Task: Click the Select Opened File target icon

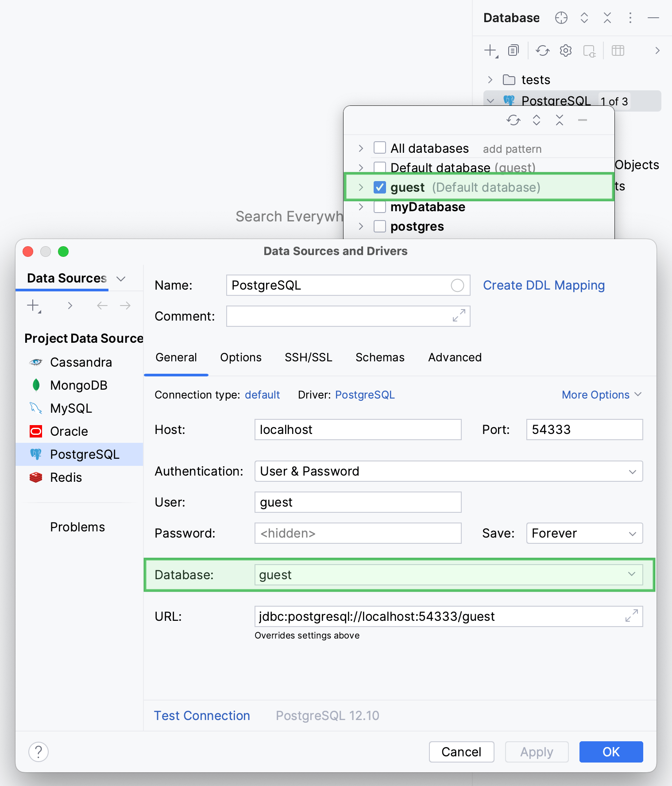Action: 561,18
